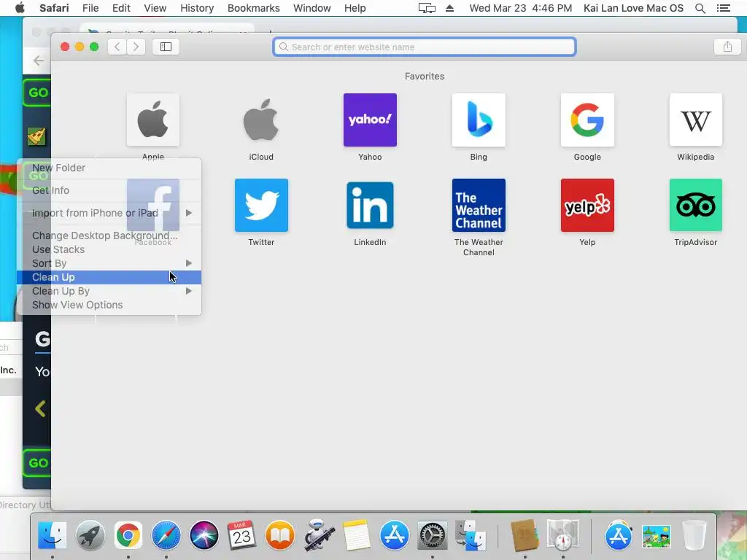Click back arrow in the background window

38,61
